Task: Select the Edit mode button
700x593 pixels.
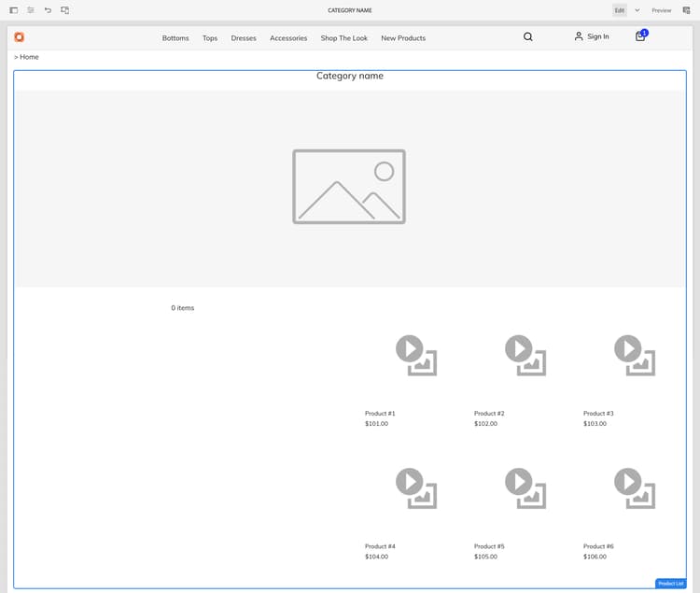Action: point(619,10)
